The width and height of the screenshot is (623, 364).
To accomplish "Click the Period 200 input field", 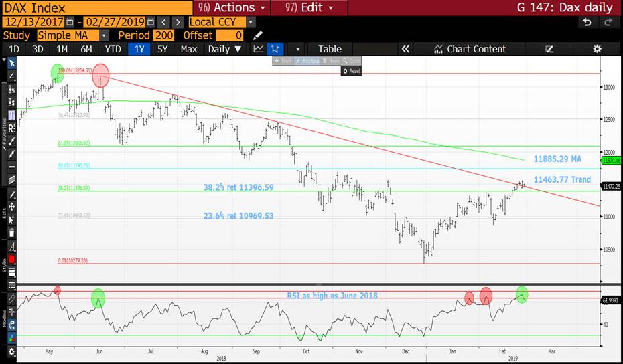I will (164, 35).
